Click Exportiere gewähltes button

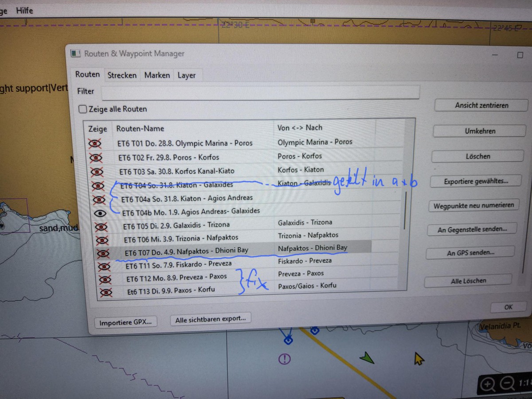tap(476, 181)
